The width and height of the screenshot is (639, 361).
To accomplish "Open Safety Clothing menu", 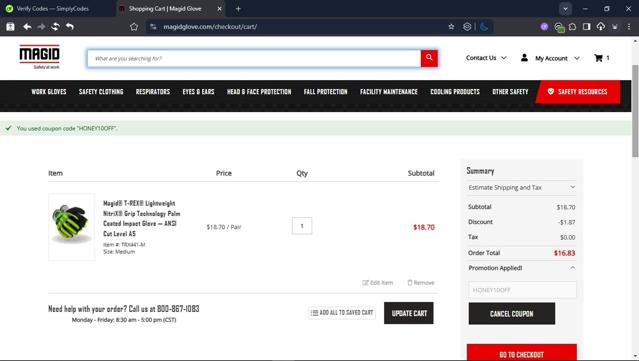I will 101,92.
